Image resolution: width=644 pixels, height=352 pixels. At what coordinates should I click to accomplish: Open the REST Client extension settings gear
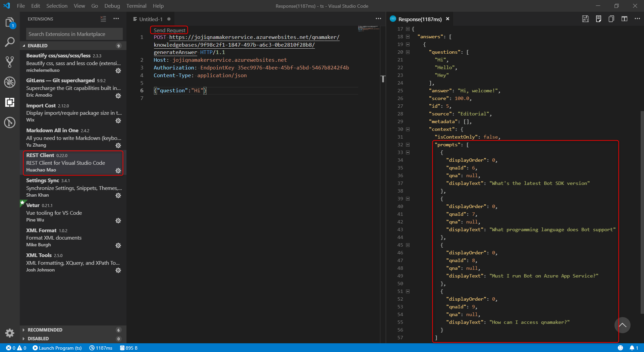click(118, 170)
